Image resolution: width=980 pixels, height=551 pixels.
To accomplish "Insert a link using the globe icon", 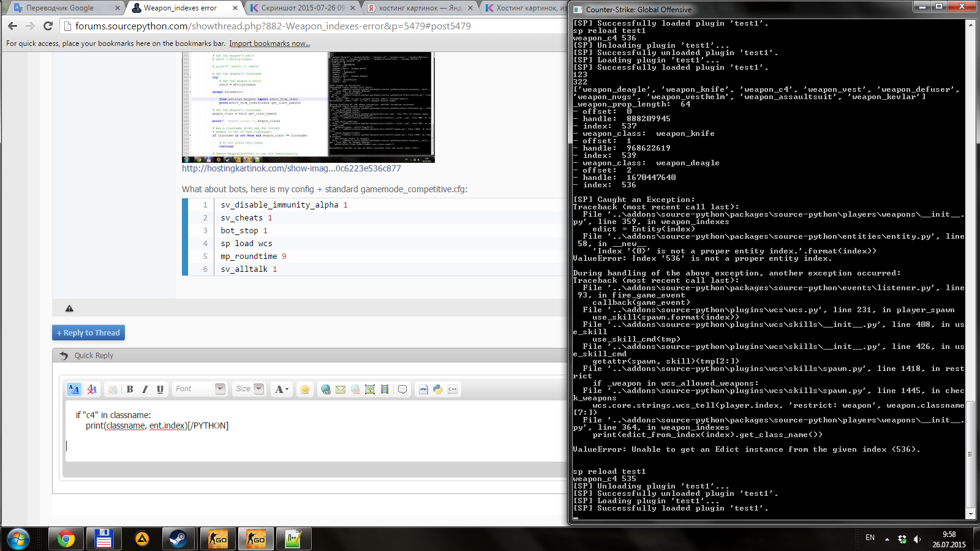I will point(326,389).
